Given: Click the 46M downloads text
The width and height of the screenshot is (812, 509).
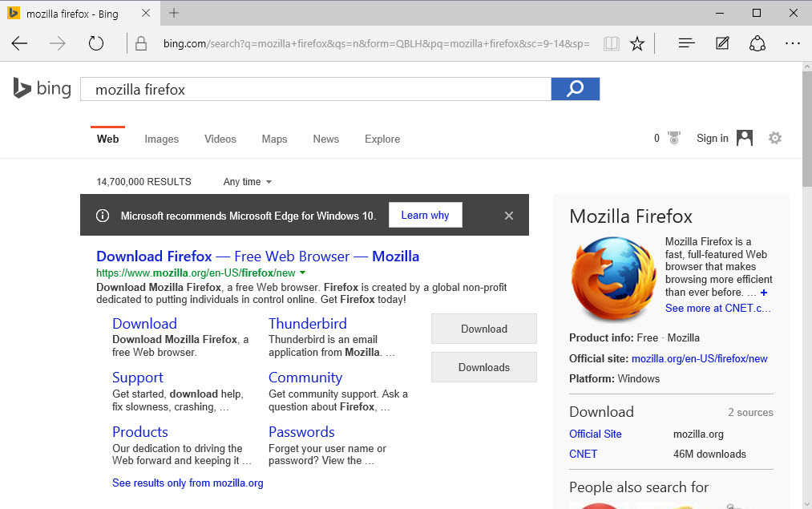Looking at the screenshot, I should click(x=709, y=454).
